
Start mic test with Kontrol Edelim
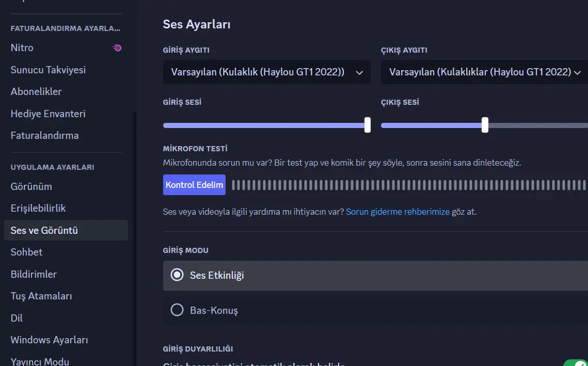coord(194,184)
